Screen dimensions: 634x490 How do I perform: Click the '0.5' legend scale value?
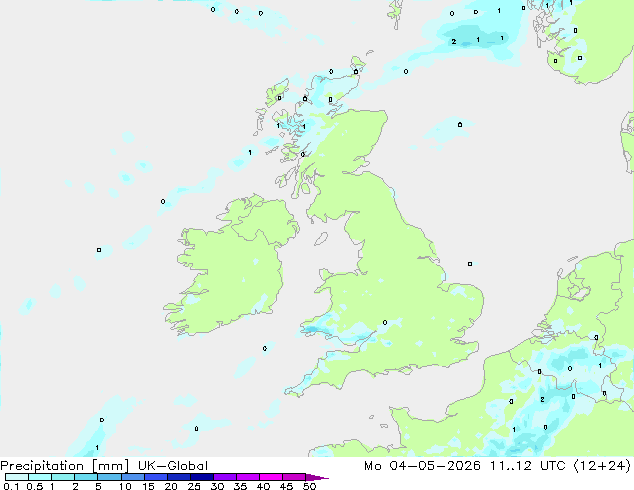point(34,486)
